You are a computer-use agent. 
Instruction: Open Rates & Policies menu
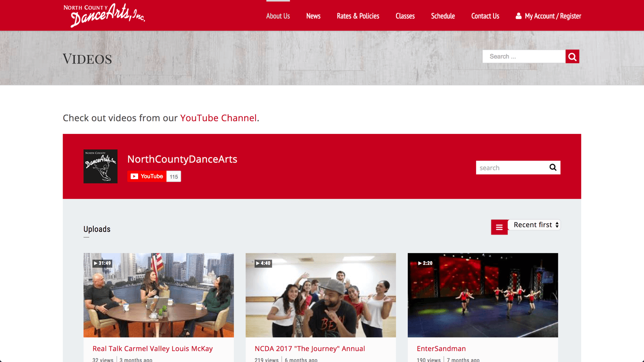[x=358, y=16]
